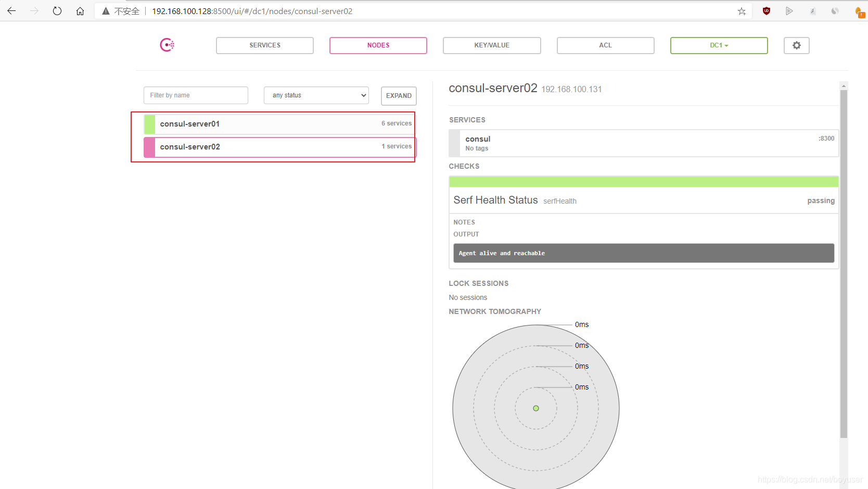Screen dimensions: 868x489
Task: Click the play-shaped extension icon
Action: [789, 11]
